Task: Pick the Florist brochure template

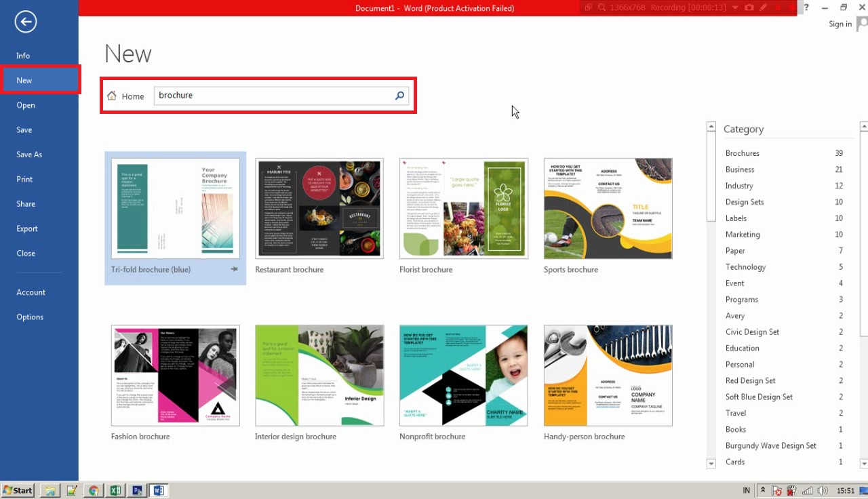Action: [x=464, y=208]
